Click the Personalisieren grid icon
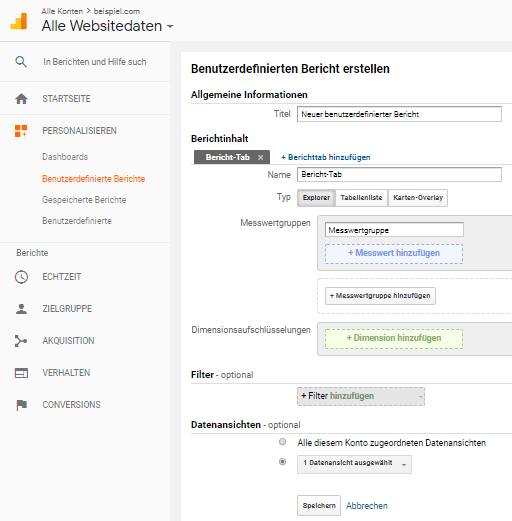 pos(21,131)
